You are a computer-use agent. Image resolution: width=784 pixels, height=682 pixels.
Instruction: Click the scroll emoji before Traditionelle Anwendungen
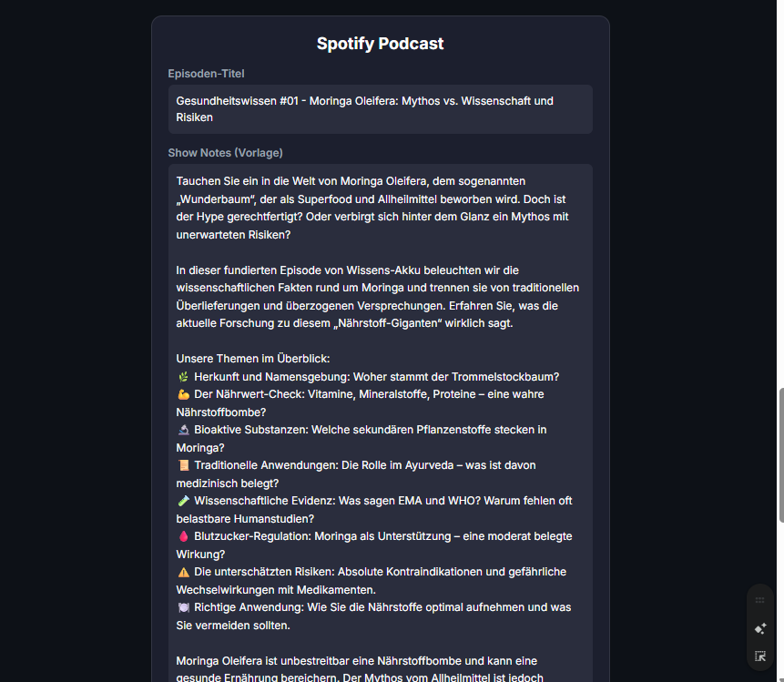[183, 465]
